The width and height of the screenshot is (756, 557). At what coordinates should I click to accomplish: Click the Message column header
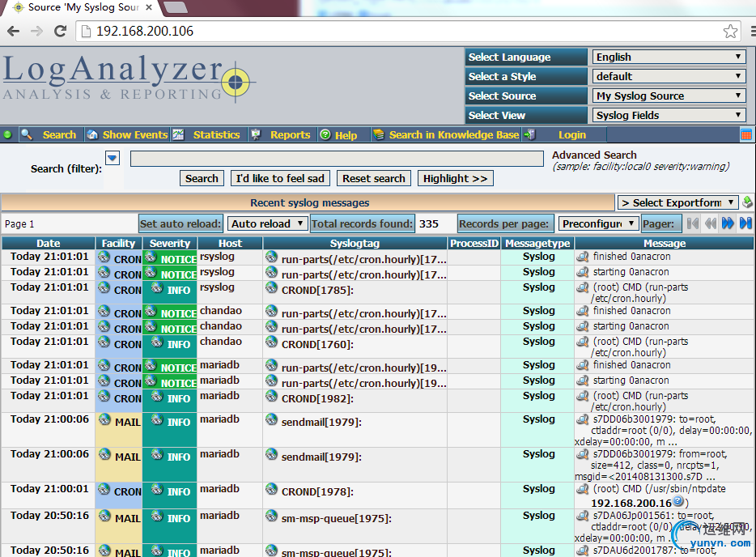665,243
